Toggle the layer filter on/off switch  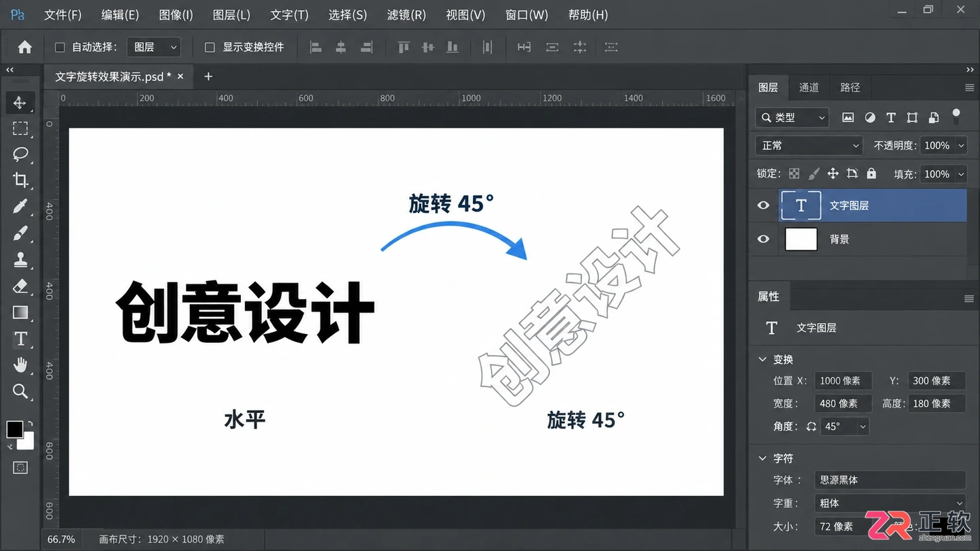coord(956,116)
